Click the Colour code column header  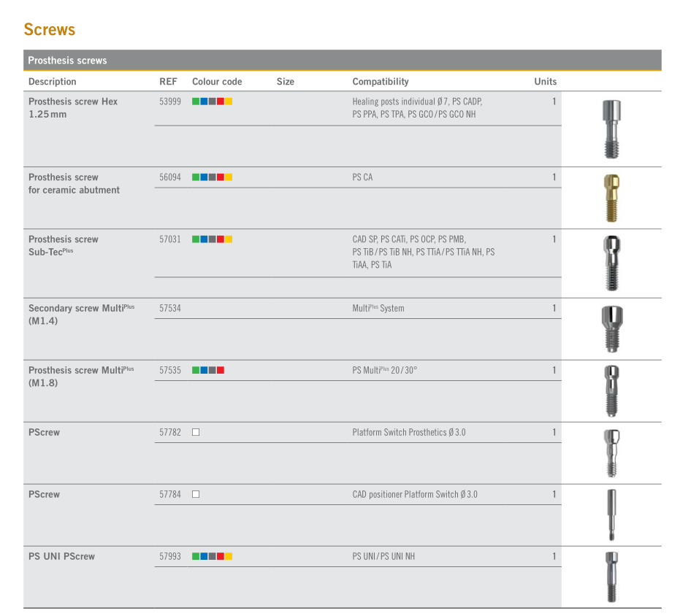217,82
